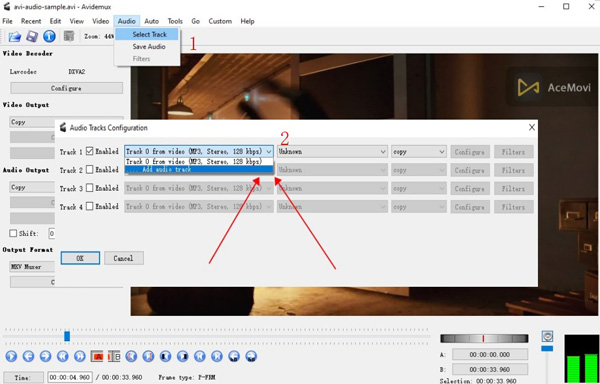The image size is (600, 384).
Task: Click Cancel in Audio Tracks Configuration
Action: coord(124,258)
